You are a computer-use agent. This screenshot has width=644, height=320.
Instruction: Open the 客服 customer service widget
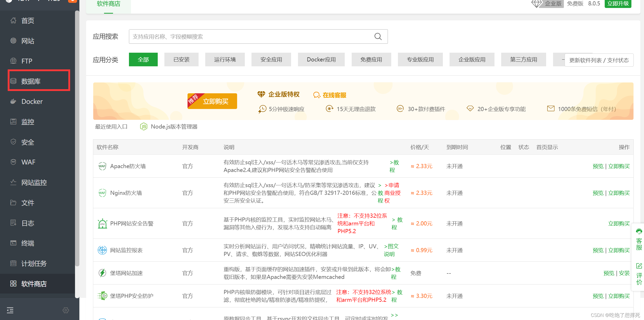tap(639, 240)
